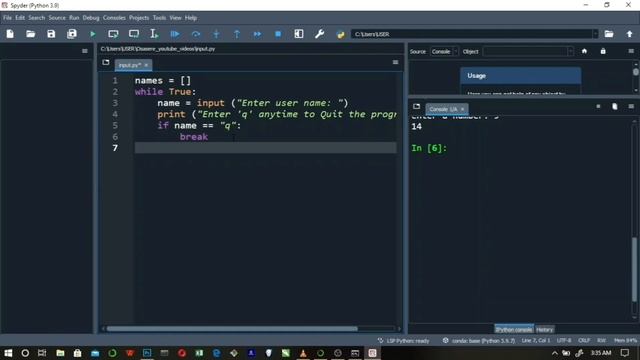Click the conda base environment status entry
Screen dimensions: 640x360
coord(480,340)
